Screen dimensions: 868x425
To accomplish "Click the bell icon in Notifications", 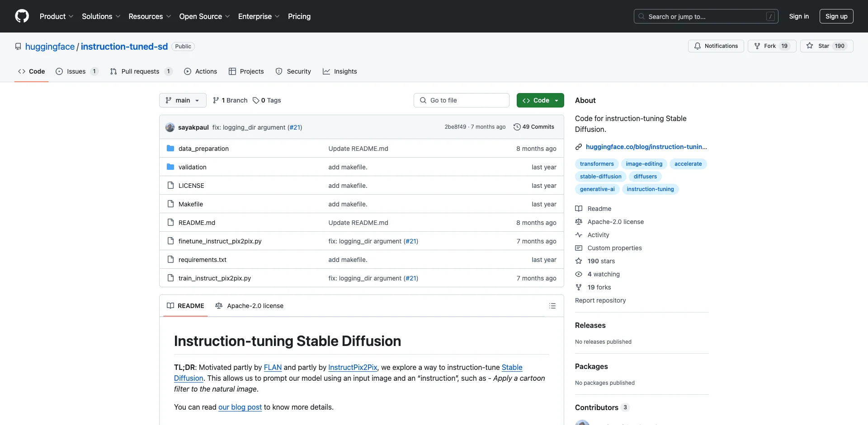I will 698,46.
